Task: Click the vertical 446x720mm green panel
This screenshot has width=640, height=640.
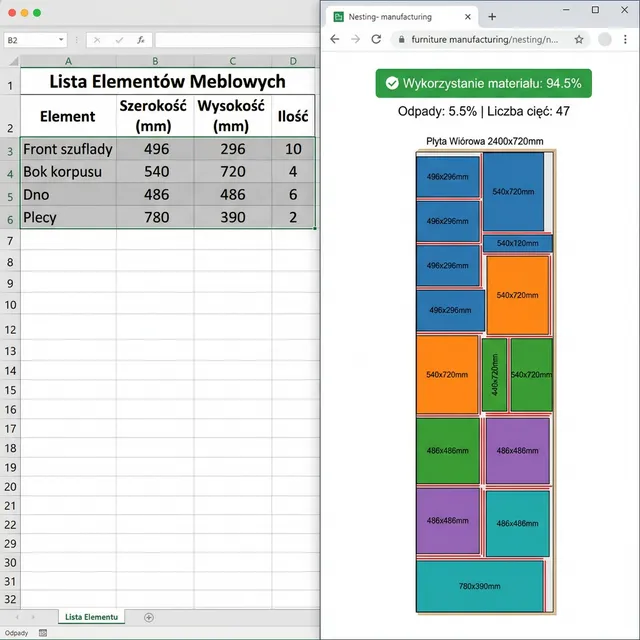Action: (494, 374)
